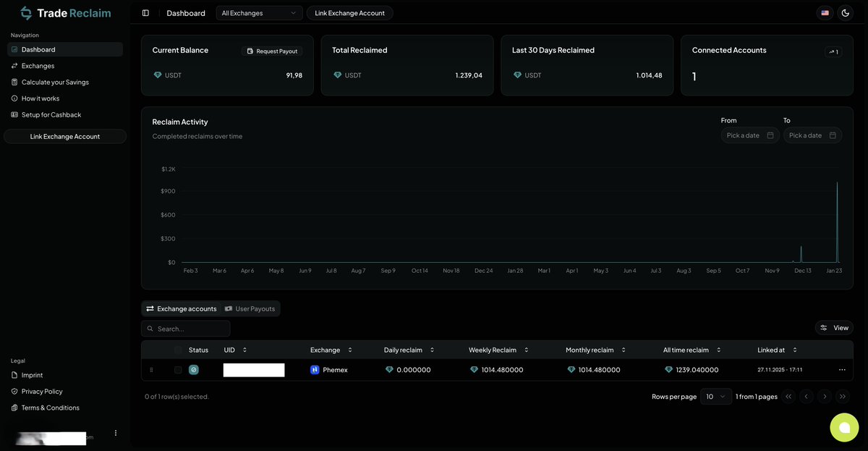Viewport: 868px width, 451px height.
Task: Click the Dec 13 chart spike
Action: [x=801, y=254]
